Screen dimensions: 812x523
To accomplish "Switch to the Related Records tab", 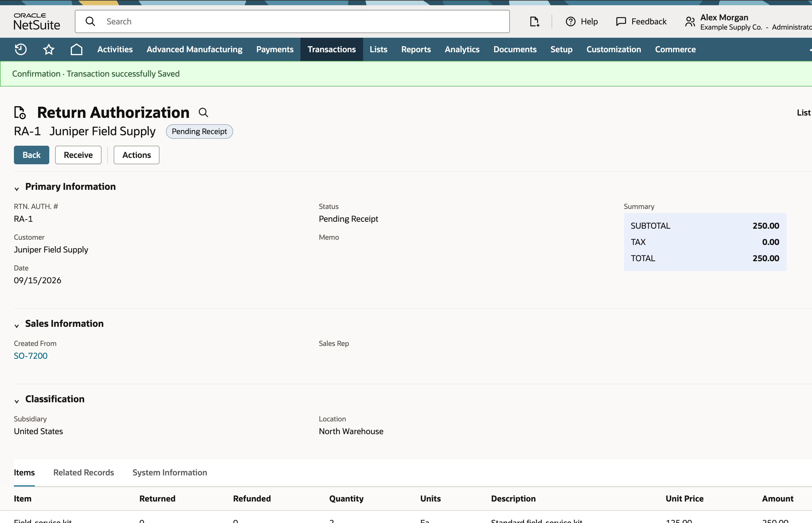I will coord(84,472).
